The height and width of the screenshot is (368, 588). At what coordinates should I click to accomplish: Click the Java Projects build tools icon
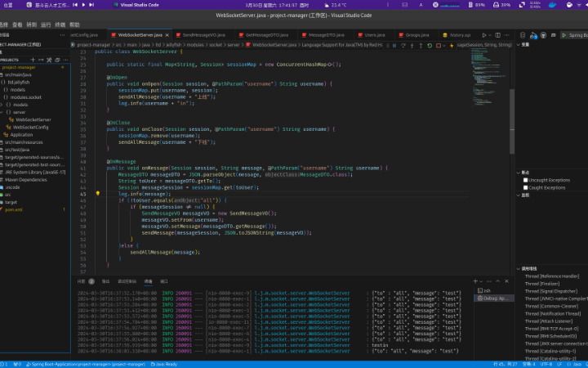[x=49, y=60]
